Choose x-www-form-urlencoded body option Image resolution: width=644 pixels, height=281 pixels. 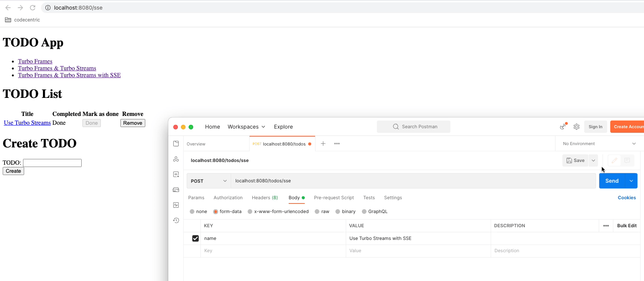tap(250, 212)
